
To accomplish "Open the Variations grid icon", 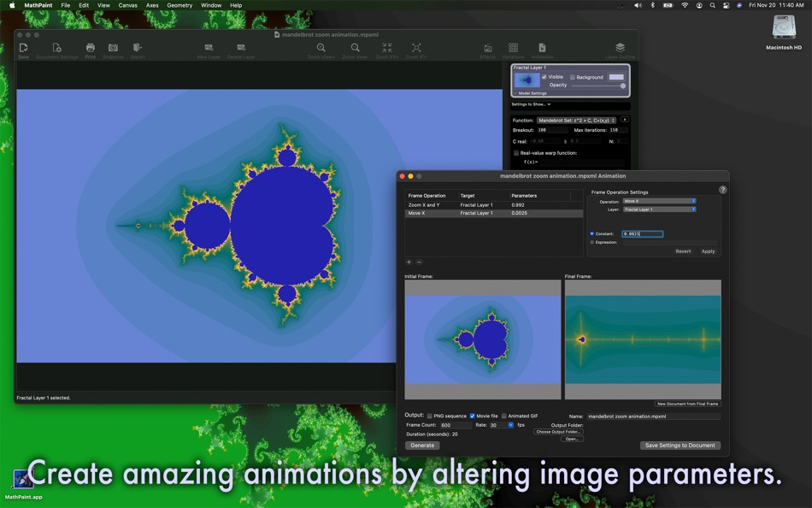I will [x=513, y=48].
